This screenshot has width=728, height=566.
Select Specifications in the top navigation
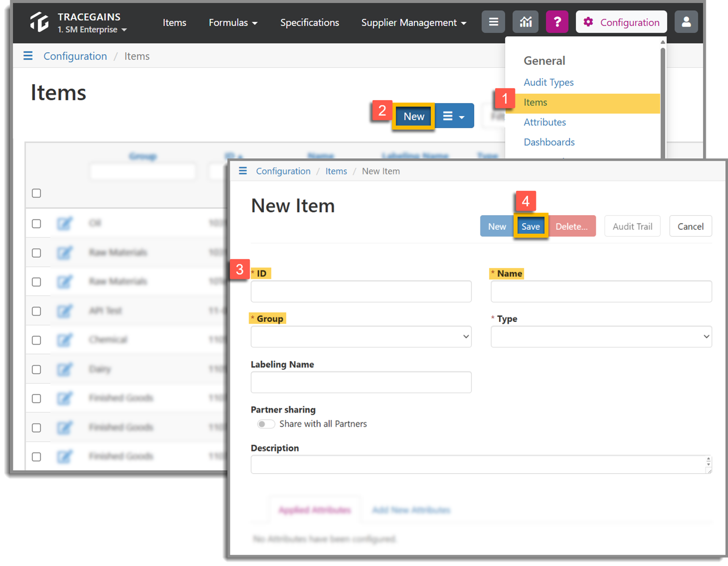(309, 22)
